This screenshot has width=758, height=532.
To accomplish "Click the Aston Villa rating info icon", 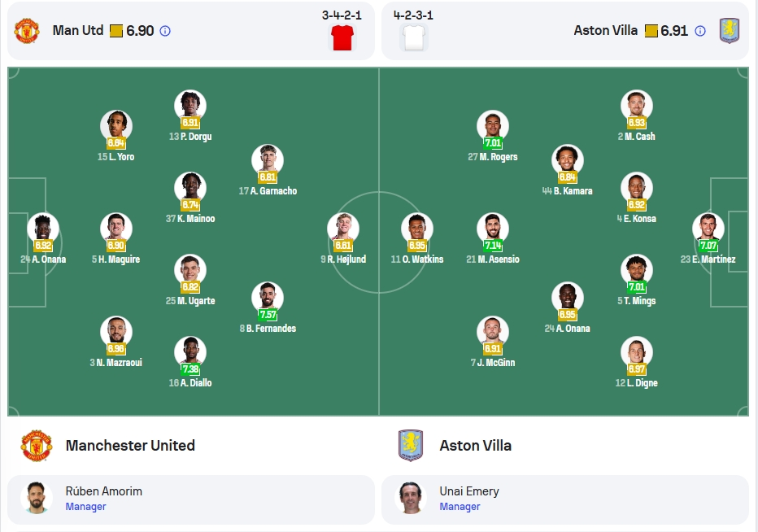I will tap(700, 31).
